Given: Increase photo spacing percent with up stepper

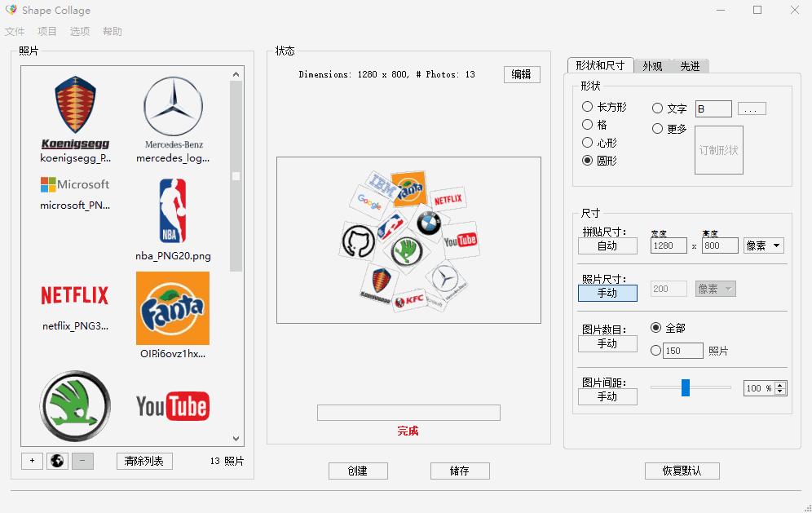Looking at the screenshot, I should [x=780, y=385].
